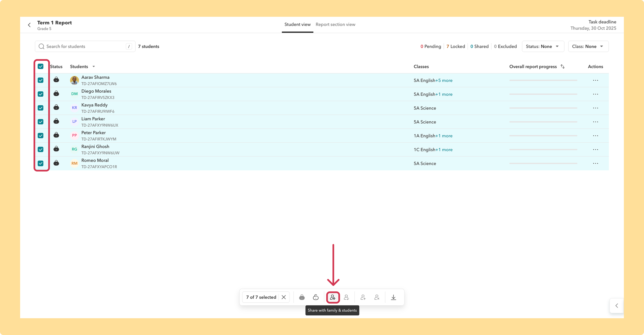644x335 pixels.
Task: Switch to the Student view tab
Action: coord(297,25)
